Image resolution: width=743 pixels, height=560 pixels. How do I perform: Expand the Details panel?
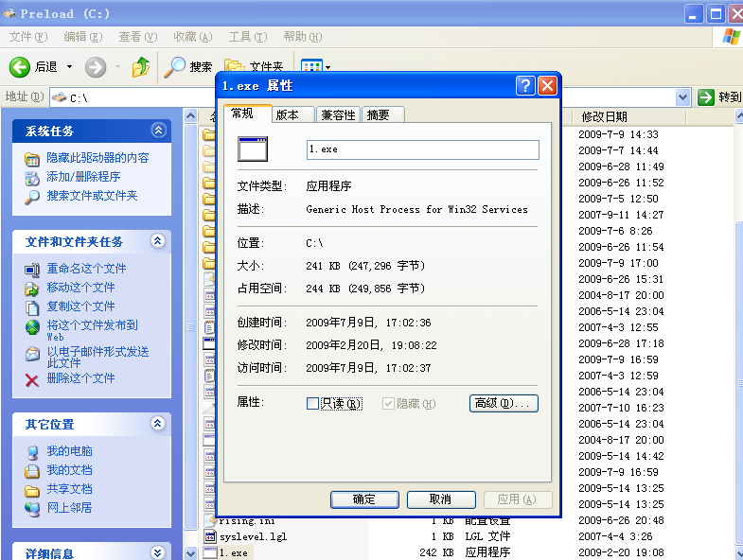158,552
